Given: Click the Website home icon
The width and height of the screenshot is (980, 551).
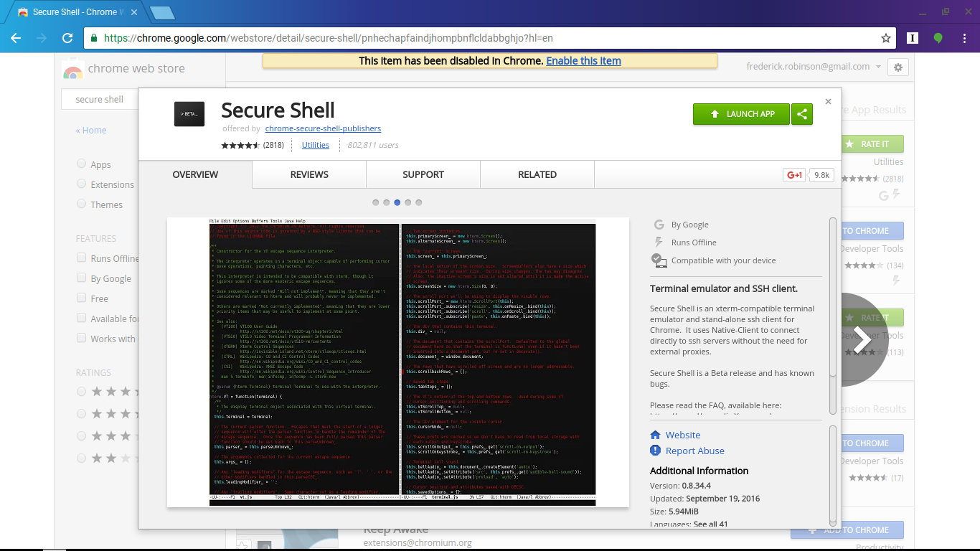Looking at the screenshot, I should click(655, 435).
